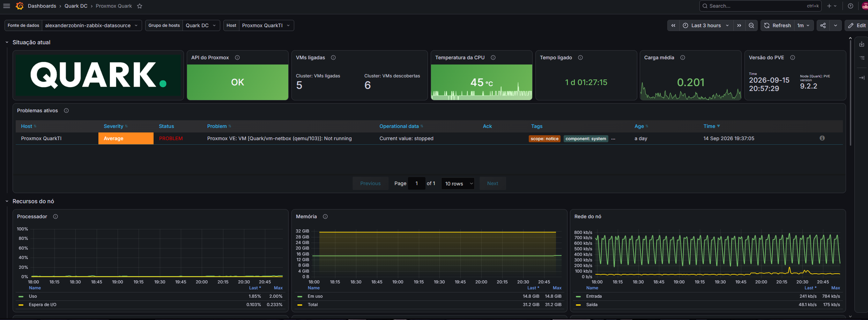Image resolution: width=868 pixels, height=320 pixels.
Task: Open the Last 3 hours time picker
Action: pos(706,25)
